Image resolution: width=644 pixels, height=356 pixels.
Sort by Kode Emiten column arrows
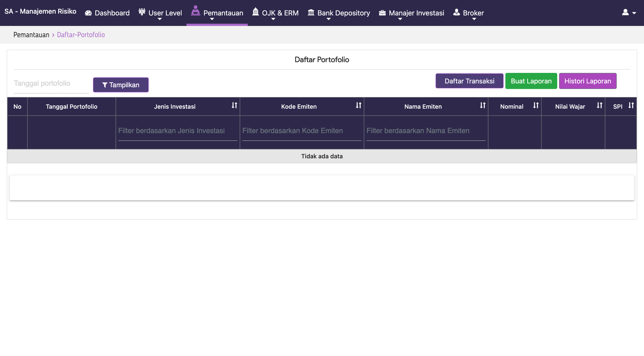pos(358,105)
